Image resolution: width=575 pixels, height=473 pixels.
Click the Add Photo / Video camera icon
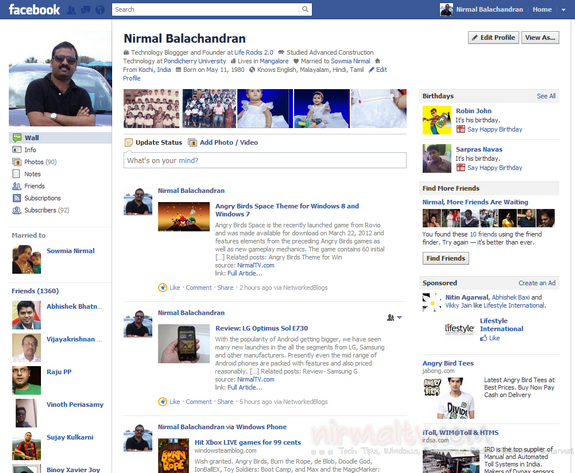193,142
